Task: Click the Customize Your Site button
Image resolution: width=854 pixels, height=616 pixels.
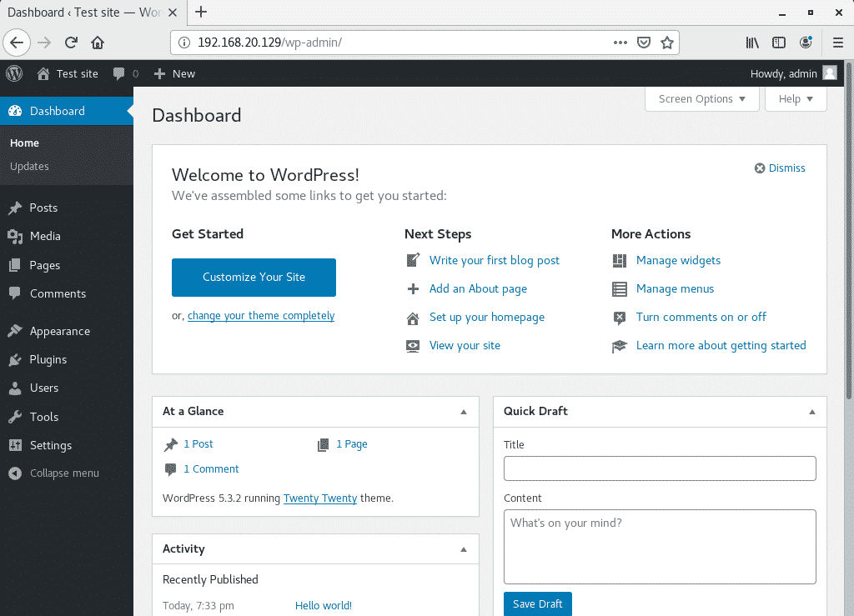Action: tap(254, 277)
